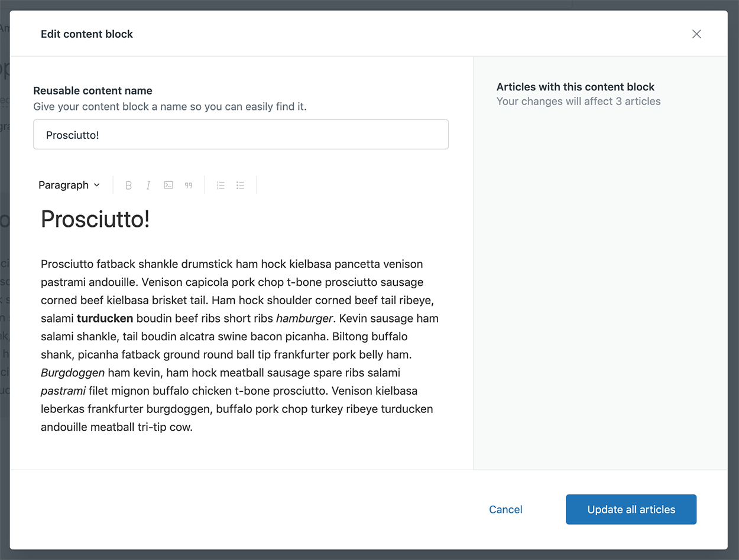
Task: Insert a code block using the toolbar icon
Action: click(x=168, y=185)
